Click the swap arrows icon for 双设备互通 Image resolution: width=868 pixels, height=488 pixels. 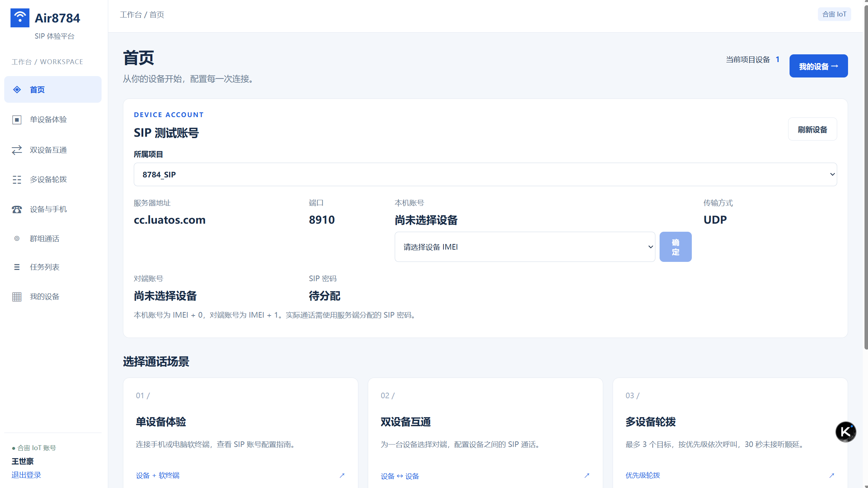coord(17,150)
